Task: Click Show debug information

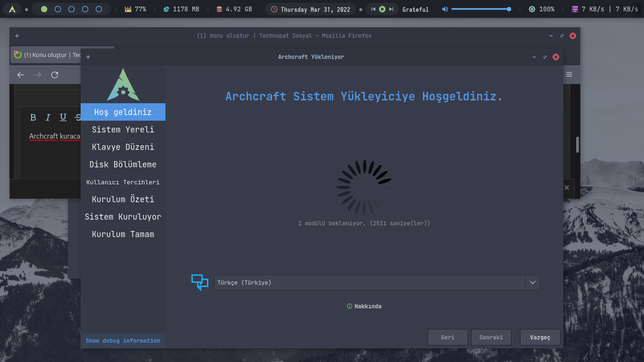Action: (x=123, y=341)
